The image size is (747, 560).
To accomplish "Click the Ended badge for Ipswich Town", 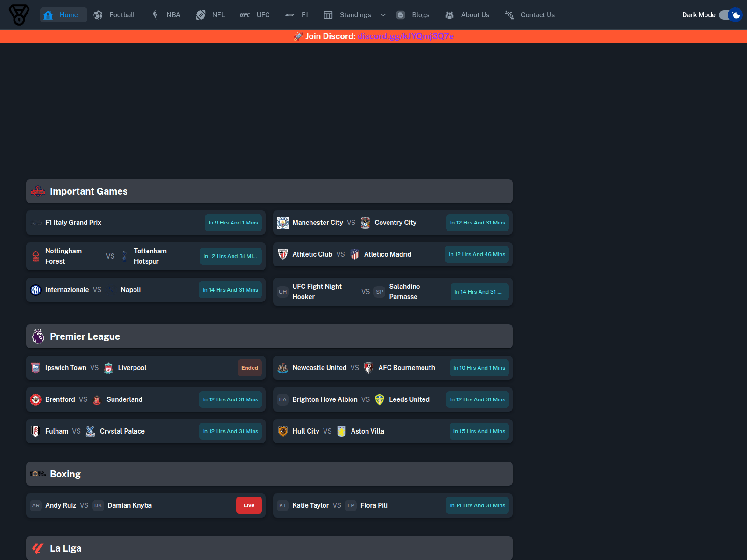I will pyautogui.click(x=250, y=368).
